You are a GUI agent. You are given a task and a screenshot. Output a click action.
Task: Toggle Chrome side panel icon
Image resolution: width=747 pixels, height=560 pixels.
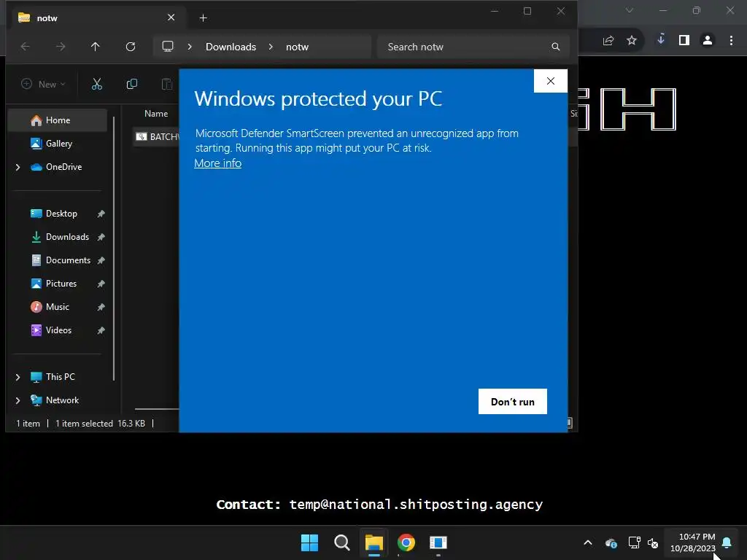[684, 41]
